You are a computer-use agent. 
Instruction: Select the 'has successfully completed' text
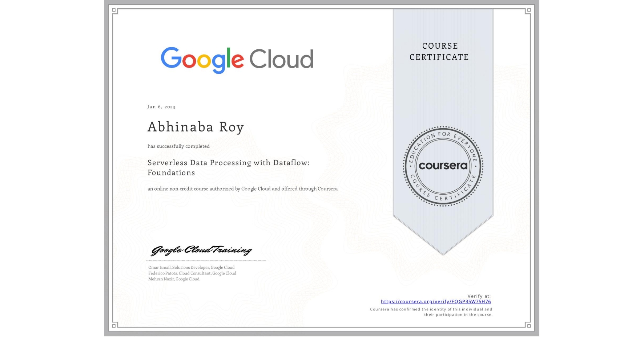click(x=178, y=146)
